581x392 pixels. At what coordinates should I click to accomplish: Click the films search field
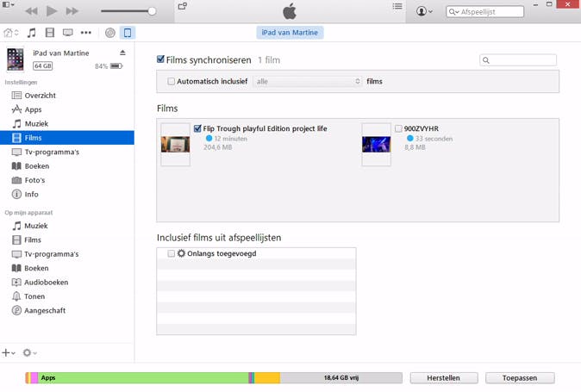pyautogui.click(x=518, y=60)
